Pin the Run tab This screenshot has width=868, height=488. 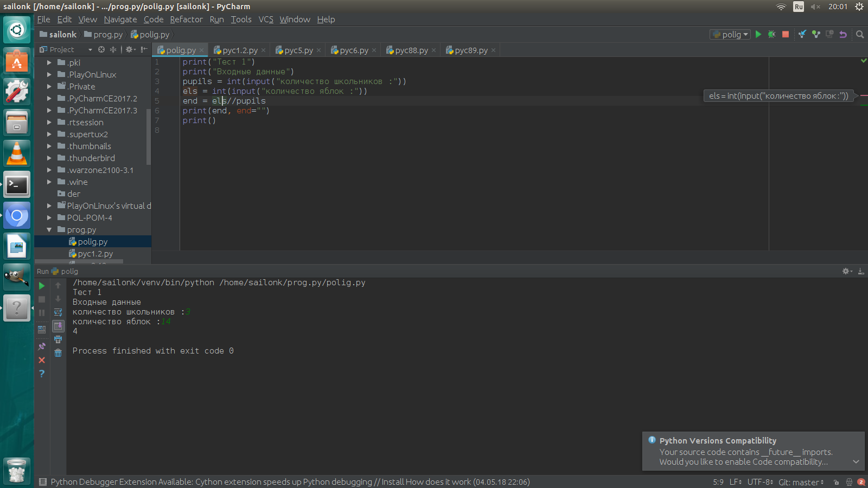(x=42, y=346)
